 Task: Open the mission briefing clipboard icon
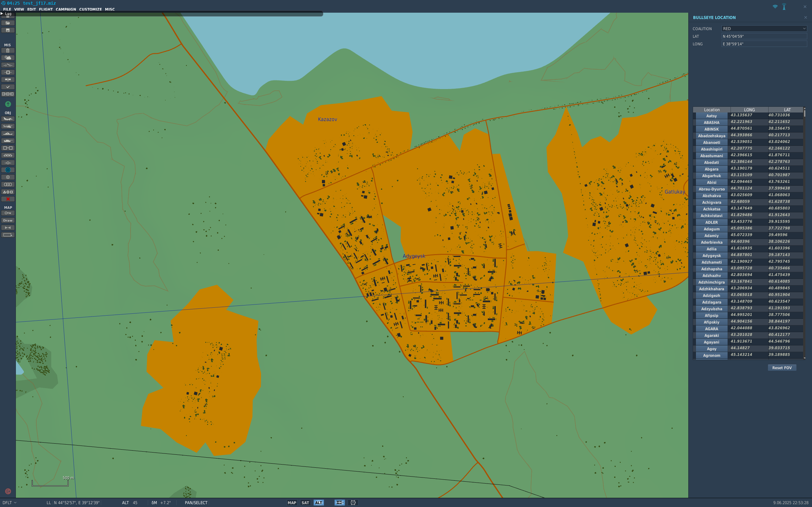tap(8, 51)
